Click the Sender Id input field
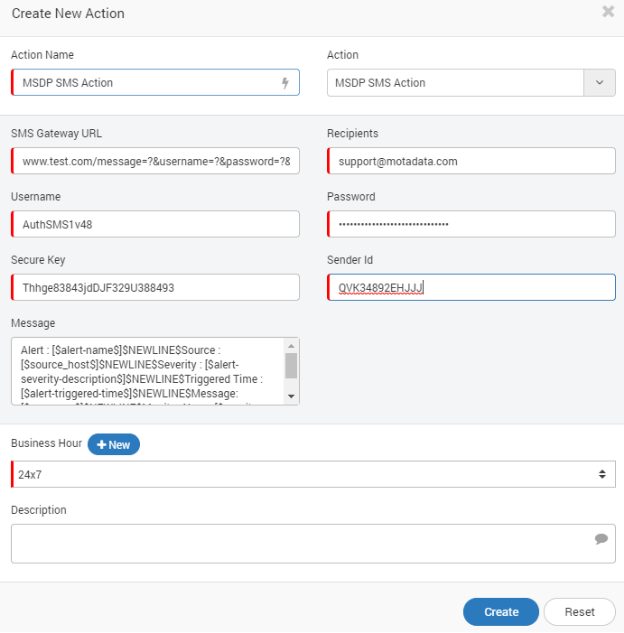This screenshot has height=633, width=624. (471, 287)
